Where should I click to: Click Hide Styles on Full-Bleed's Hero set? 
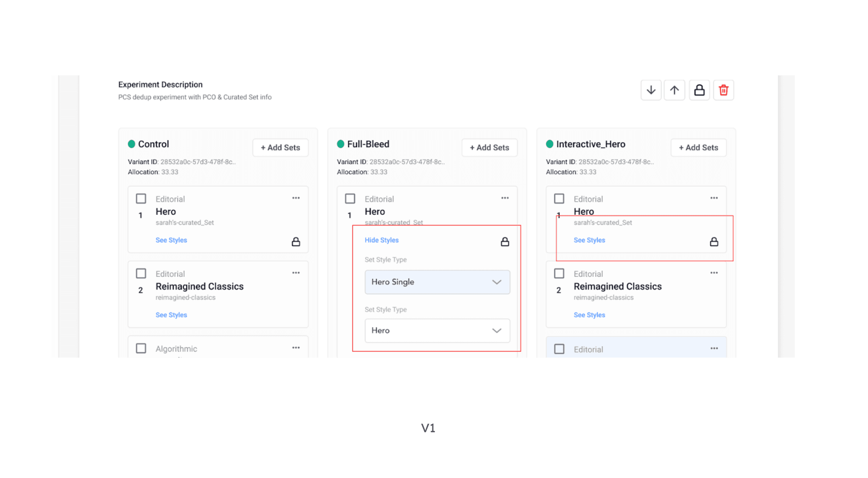[381, 240]
